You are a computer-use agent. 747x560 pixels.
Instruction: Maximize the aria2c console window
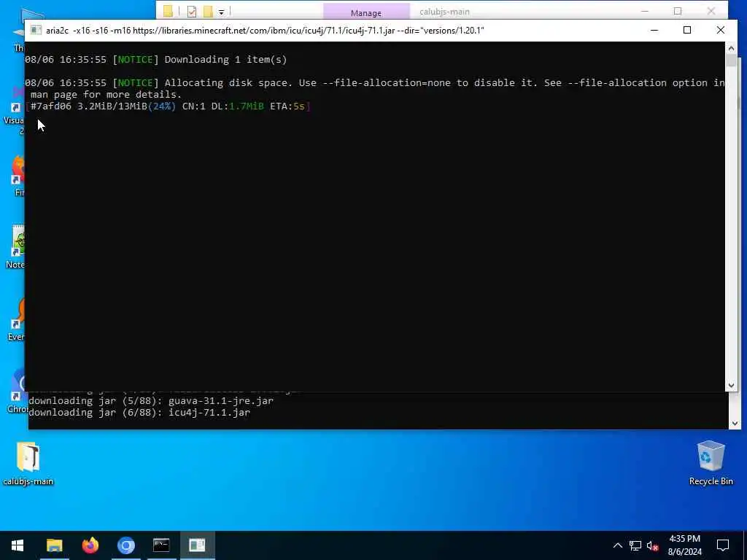[x=687, y=30]
